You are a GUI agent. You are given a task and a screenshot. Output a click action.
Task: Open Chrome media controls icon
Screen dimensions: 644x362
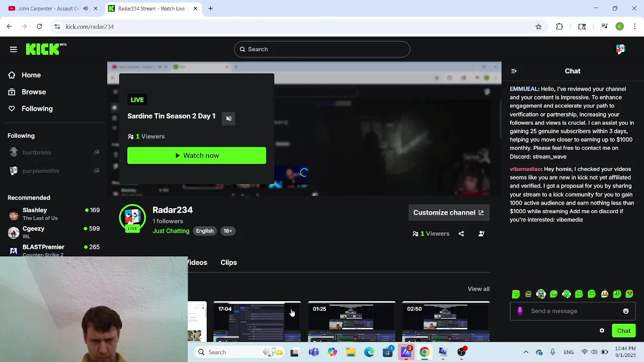click(605, 27)
